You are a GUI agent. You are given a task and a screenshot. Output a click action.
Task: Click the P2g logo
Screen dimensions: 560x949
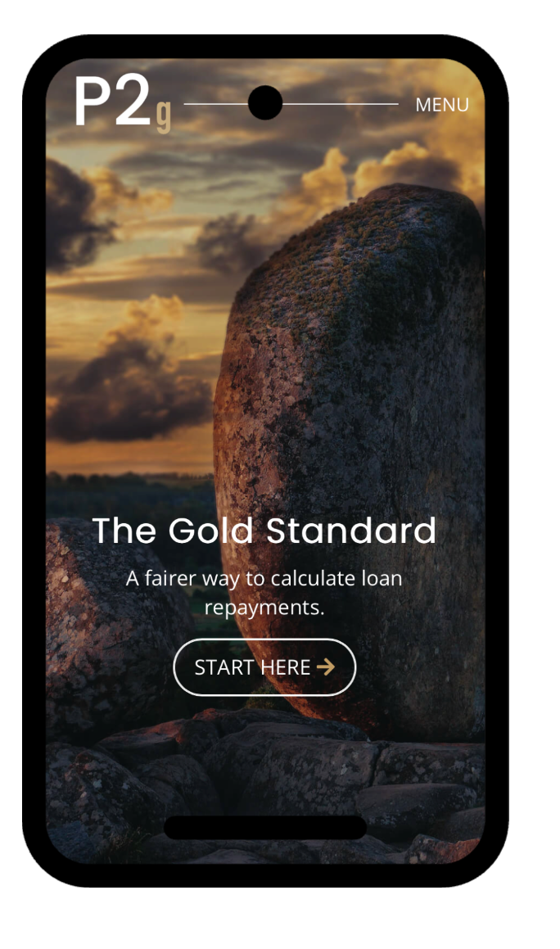pos(123,103)
